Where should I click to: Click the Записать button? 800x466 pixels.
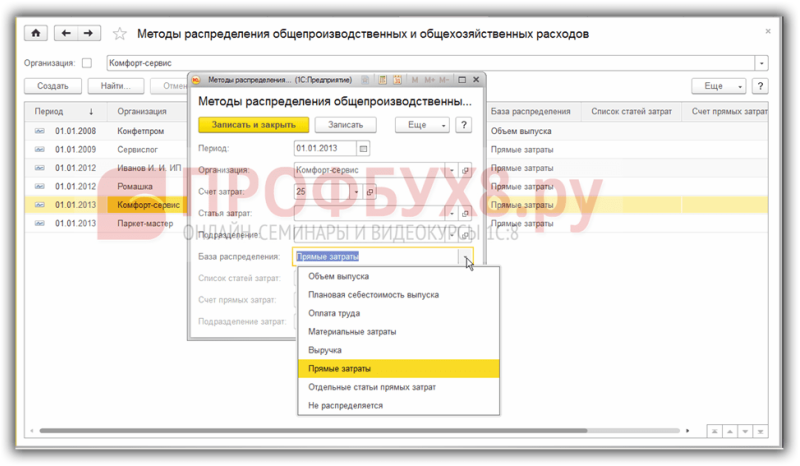click(345, 125)
